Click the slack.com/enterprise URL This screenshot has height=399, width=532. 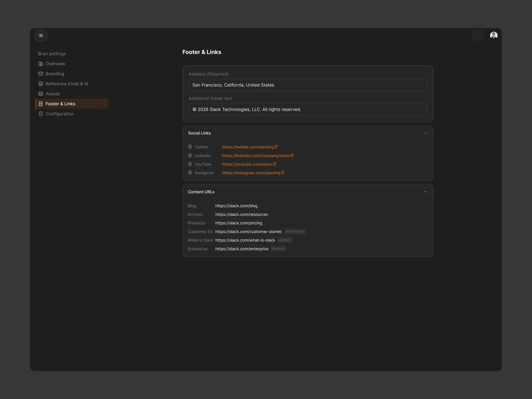(242, 249)
